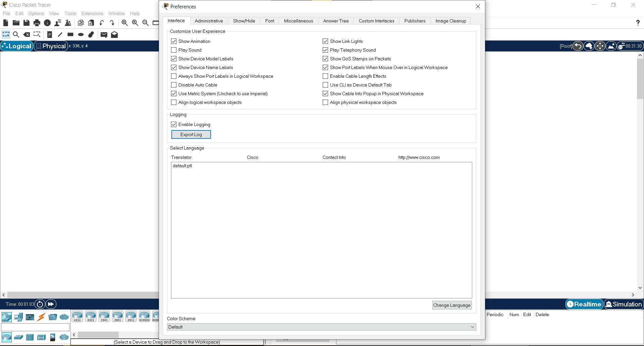Click the Zoom Out magnifier icon
Screen dimensions: 644x346
(146, 23)
